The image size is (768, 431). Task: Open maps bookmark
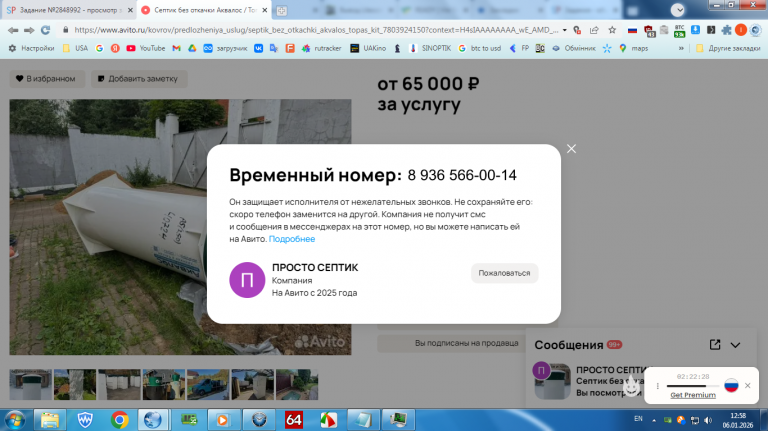click(x=634, y=48)
